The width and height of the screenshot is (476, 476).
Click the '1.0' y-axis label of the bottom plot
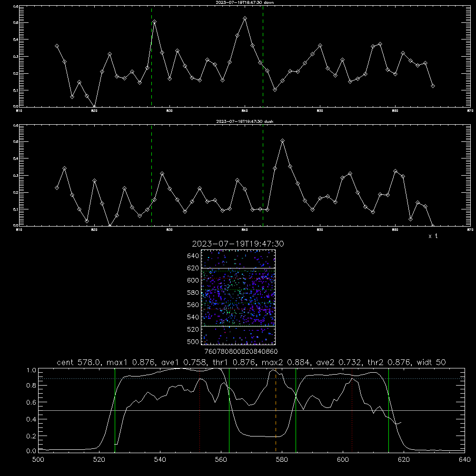coord(31,370)
